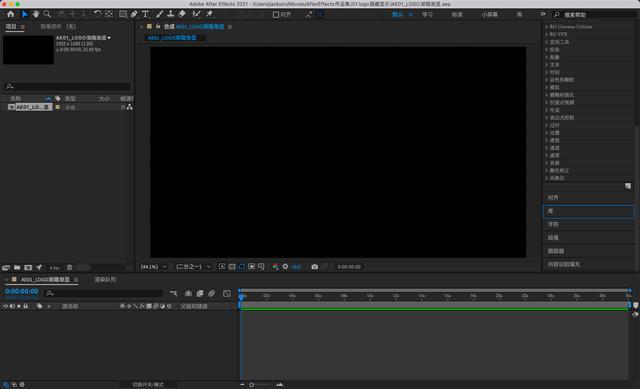Select the Pan Behind anchor point tool
This screenshot has height=389, width=640.
click(109, 14)
